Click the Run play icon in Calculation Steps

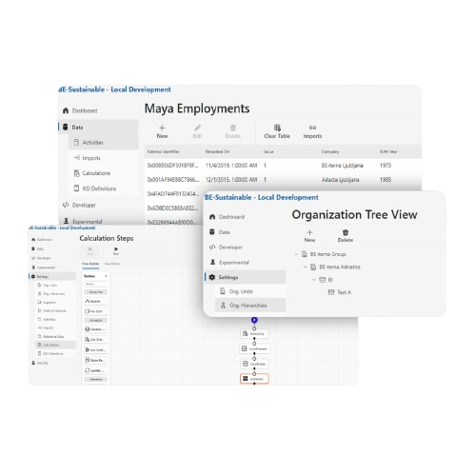116,248
